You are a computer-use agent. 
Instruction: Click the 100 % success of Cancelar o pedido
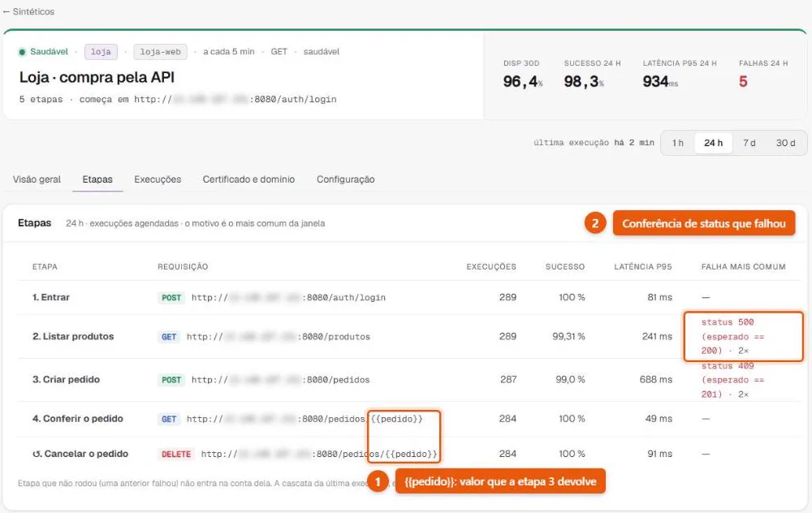click(571, 454)
